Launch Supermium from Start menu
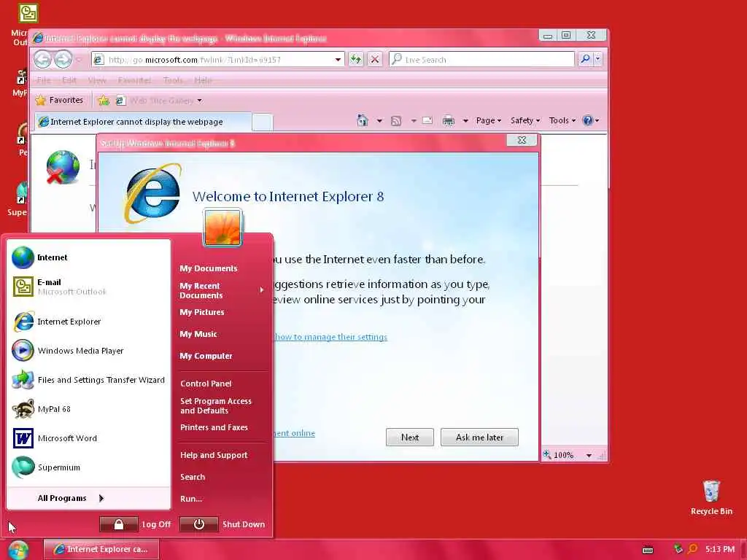This screenshot has height=560, width=747. pos(89,467)
